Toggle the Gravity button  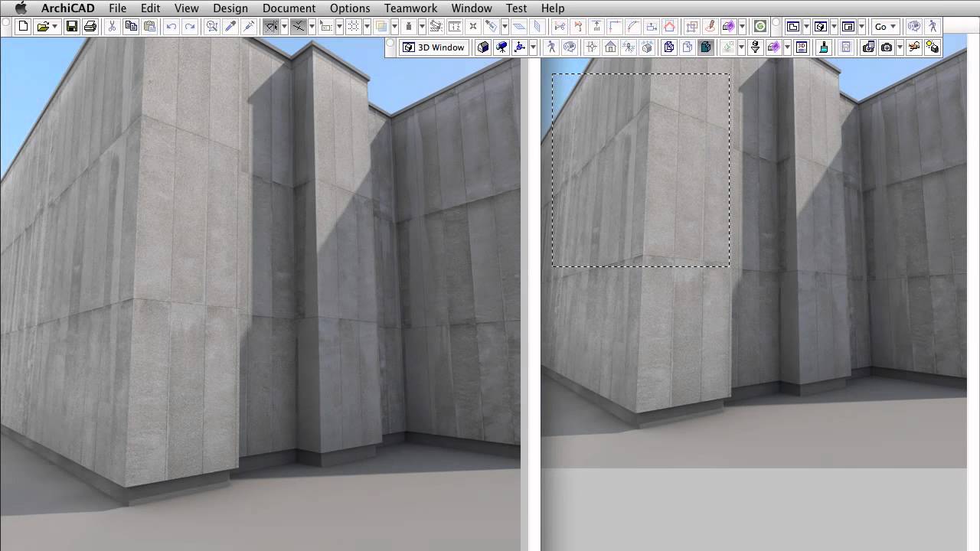[408, 27]
